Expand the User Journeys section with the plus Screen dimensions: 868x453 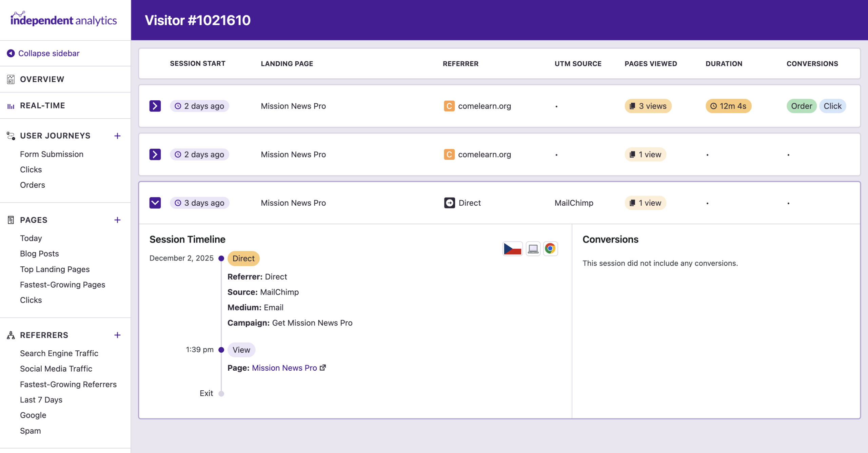117,136
